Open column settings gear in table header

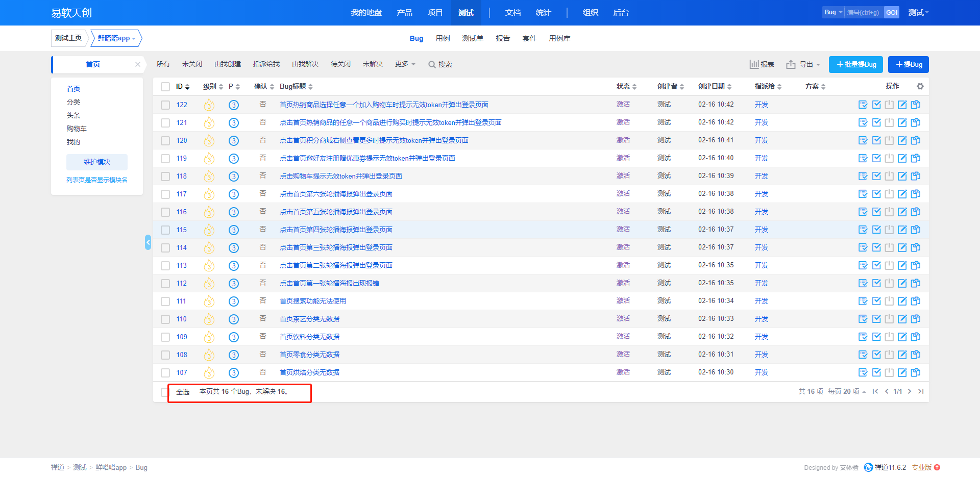[920, 86]
